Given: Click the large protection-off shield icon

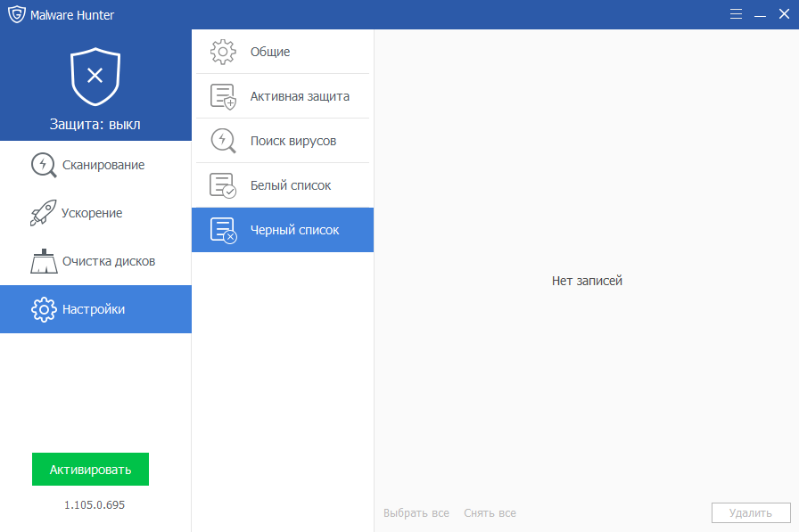Looking at the screenshot, I should (x=95, y=77).
